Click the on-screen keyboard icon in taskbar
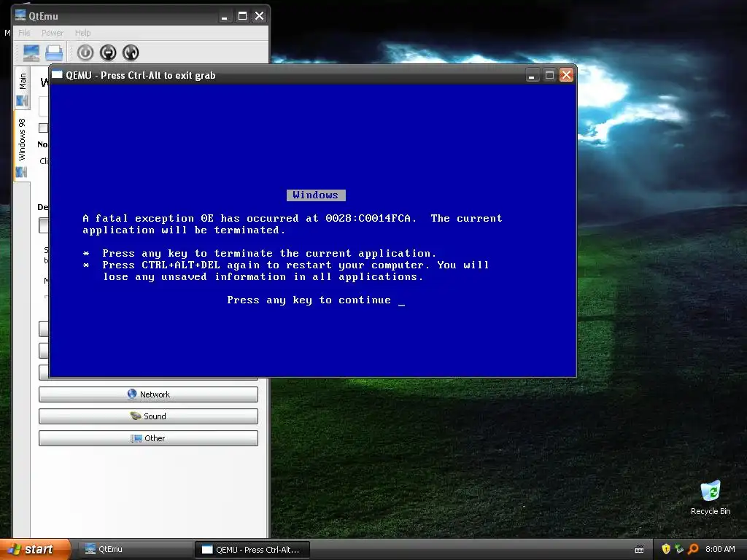 [639, 550]
